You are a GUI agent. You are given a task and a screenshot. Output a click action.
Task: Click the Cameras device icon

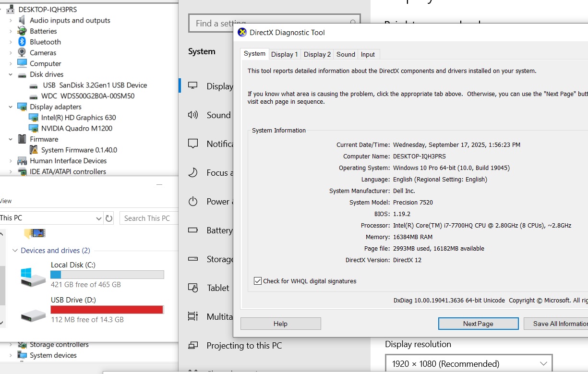(22, 53)
